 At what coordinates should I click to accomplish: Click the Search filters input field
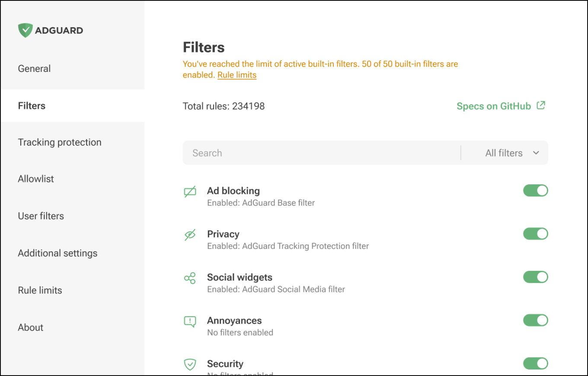click(321, 153)
